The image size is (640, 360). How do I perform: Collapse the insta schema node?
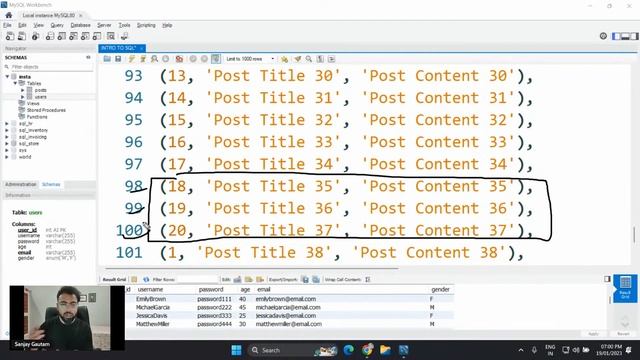coord(7,77)
